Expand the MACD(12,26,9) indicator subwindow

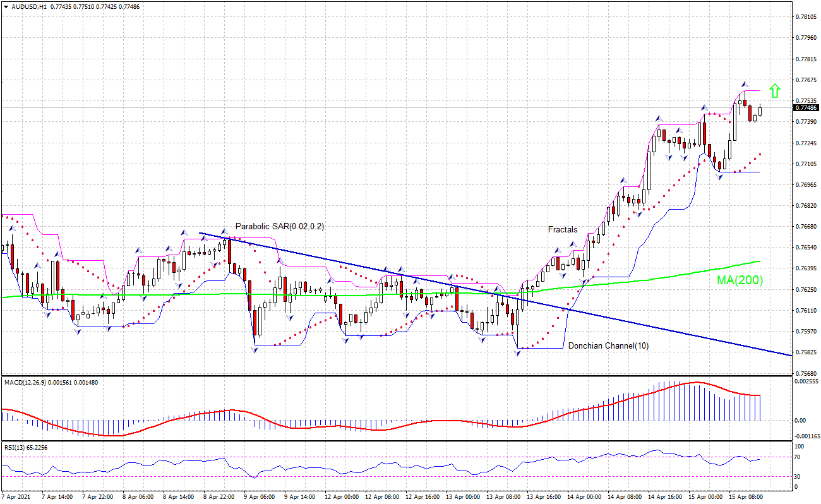[25, 381]
